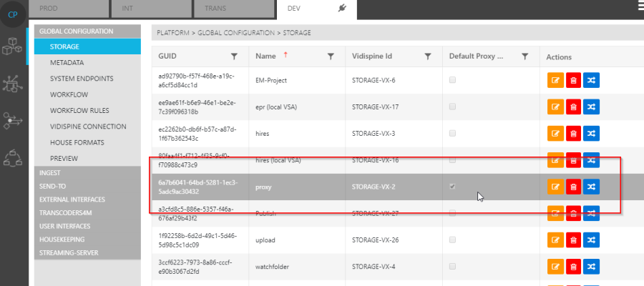Switch to the PROD environment tab
The height and width of the screenshot is (286, 644).
(69, 9)
